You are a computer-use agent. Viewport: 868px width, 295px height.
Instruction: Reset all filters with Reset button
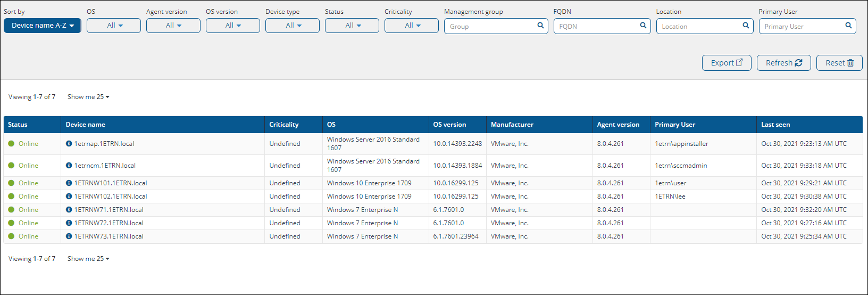pyautogui.click(x=839, y=63)
